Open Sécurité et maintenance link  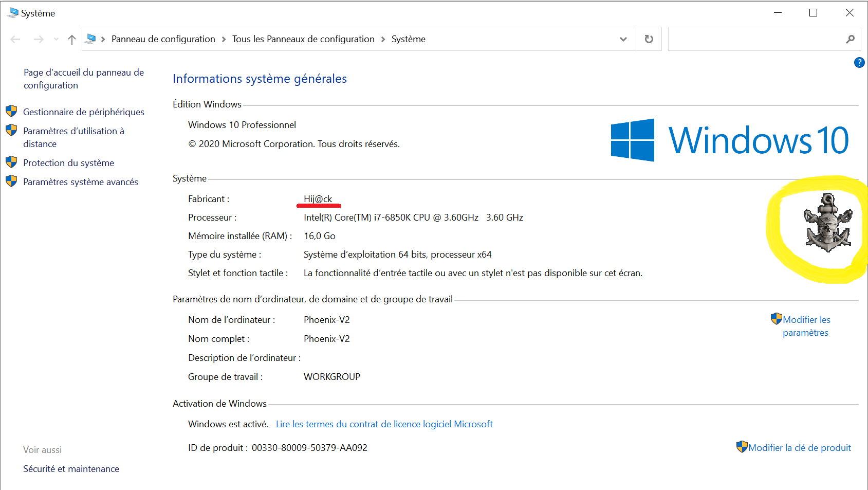click(x=71, y=468)
